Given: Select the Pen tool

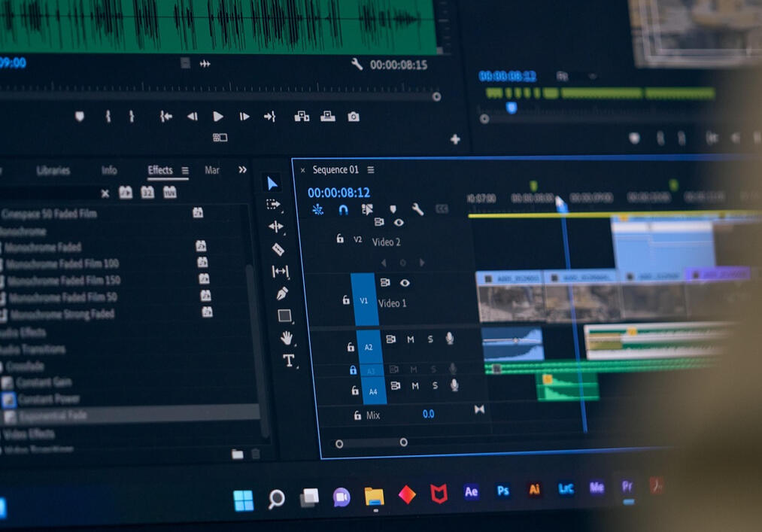Looking at the screenshot, I should click(282, 293).
